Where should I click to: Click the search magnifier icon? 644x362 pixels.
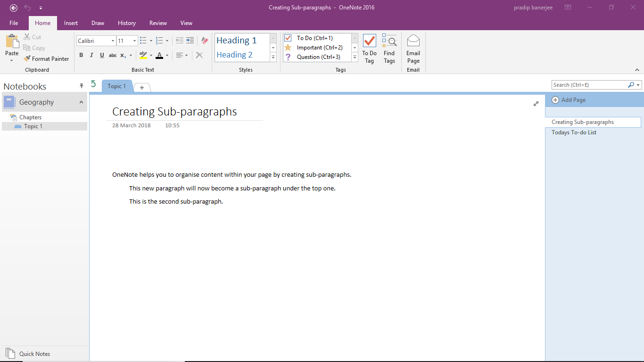[631, 85]
